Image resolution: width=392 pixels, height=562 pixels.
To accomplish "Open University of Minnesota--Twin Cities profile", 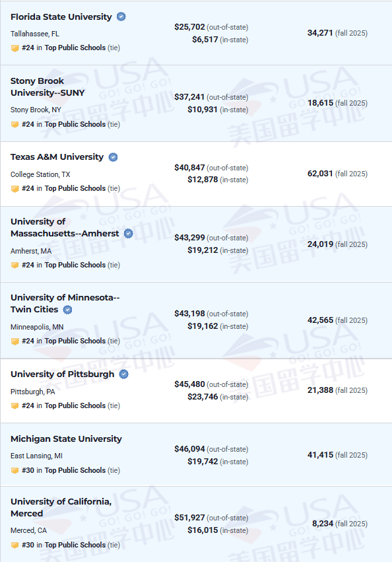I will pyautogui.click(x=65, y=303).
